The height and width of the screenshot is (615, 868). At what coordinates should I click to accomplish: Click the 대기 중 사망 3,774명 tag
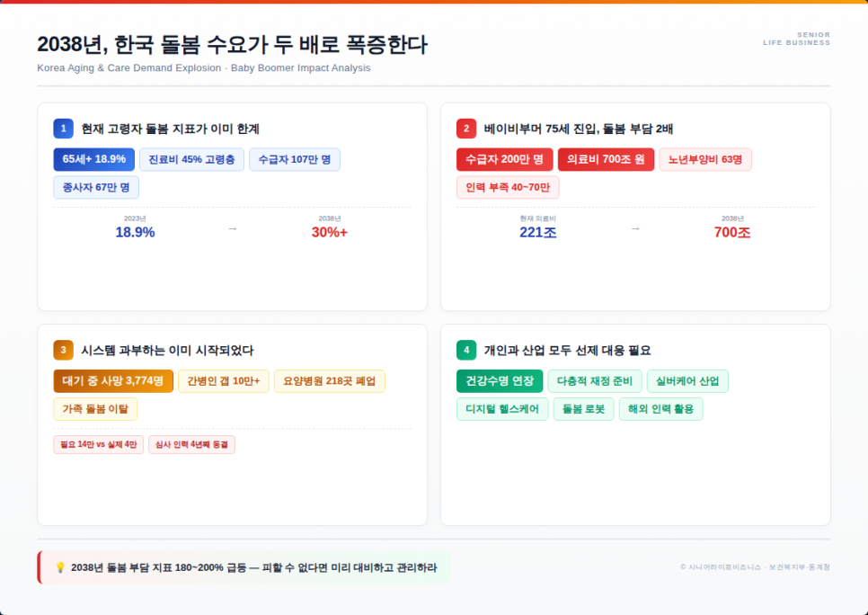(113, 381)
